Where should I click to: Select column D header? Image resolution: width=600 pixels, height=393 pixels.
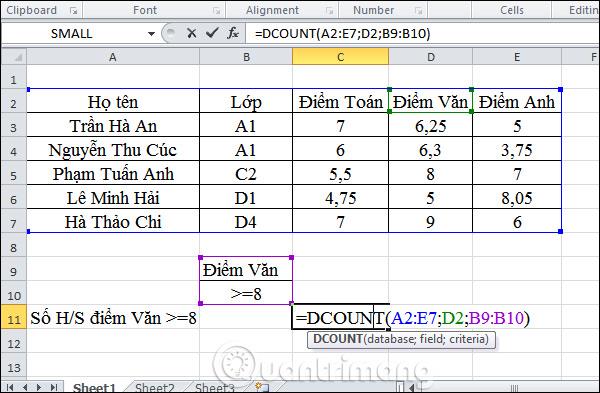coord(430,57)
